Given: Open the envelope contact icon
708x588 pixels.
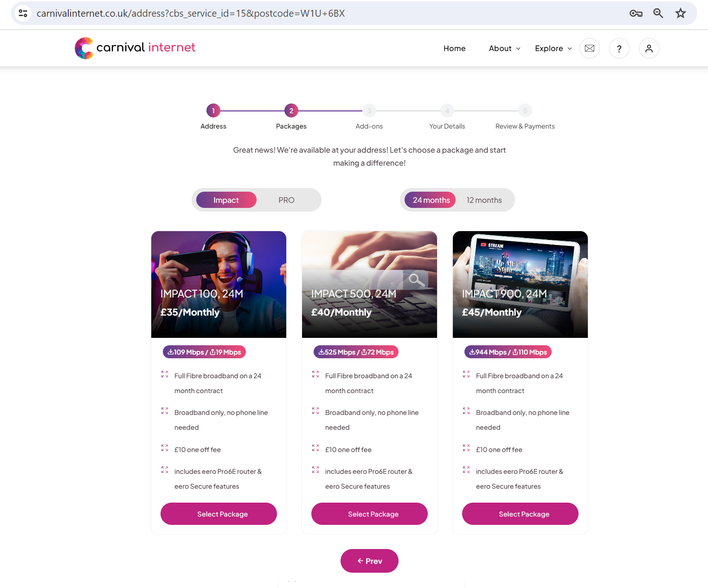Looking at the screenshot, I should [589, 48].
